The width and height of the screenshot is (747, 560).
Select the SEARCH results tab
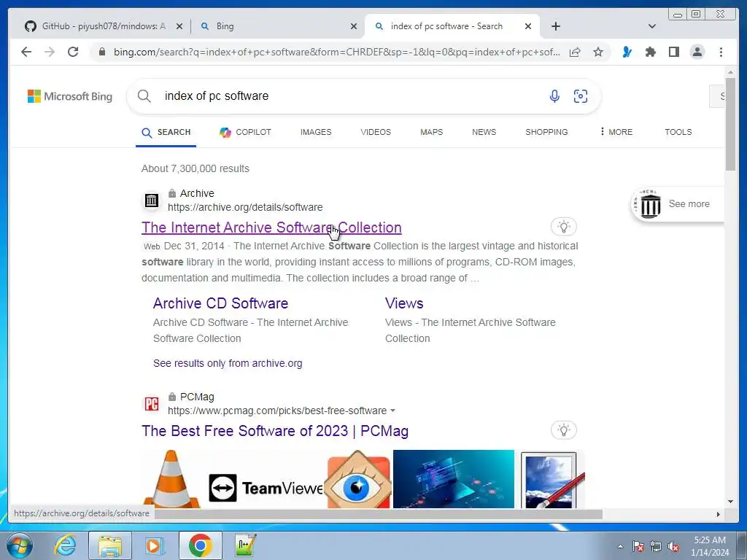pyautogui.click(x=166, y=132)
